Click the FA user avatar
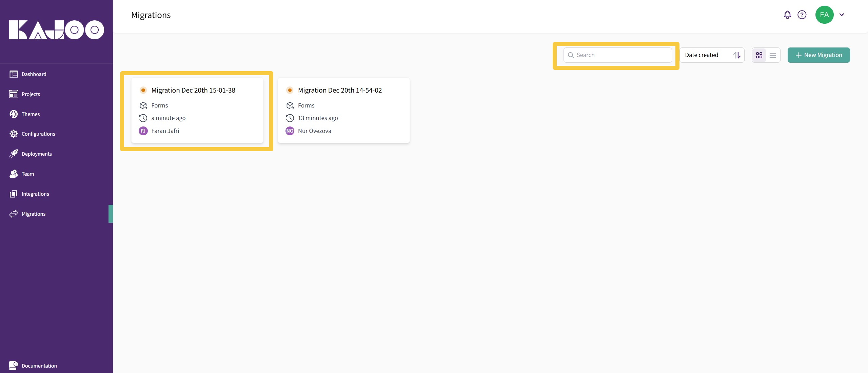This screenshot has width=868, height=373. [824, 15]
